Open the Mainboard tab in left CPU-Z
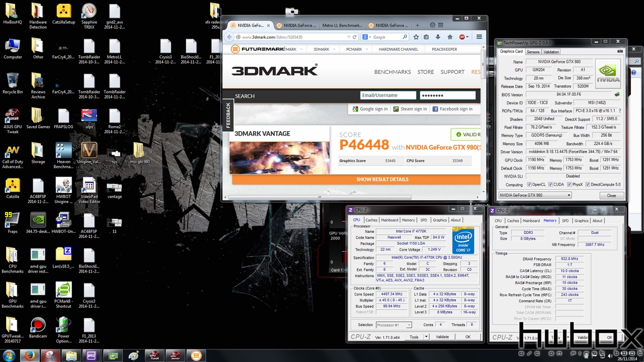This screenshot has height=362, width=644. click(389, 220)
